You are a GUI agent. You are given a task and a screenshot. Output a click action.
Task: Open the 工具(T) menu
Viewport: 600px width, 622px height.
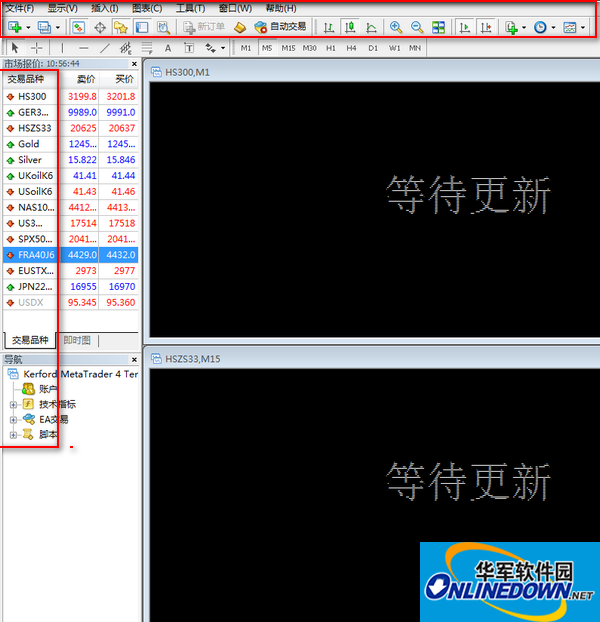(x=190, y=8)
